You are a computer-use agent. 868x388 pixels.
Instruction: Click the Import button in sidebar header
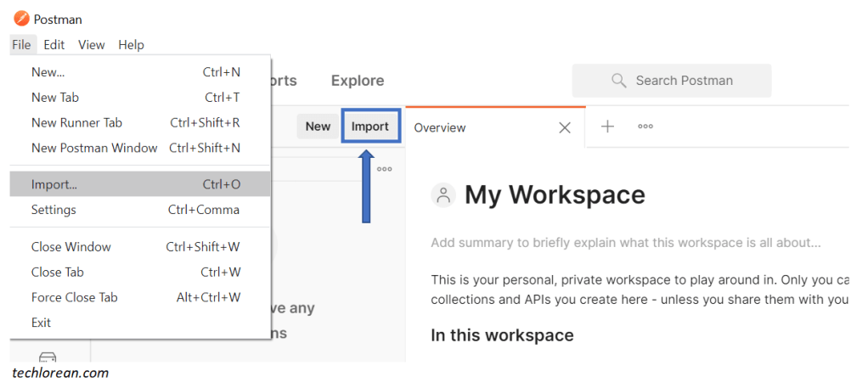pyautogui.click(x=370, y=127)
